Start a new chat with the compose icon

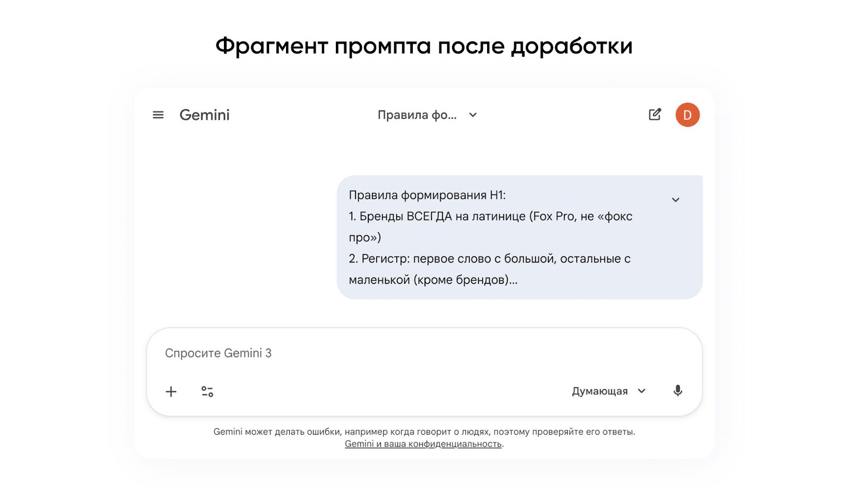(x=655, y=114)
